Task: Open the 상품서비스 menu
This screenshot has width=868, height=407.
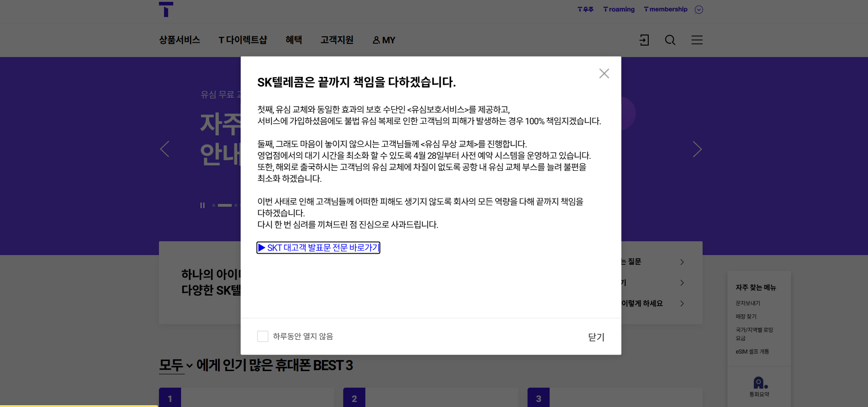Action: click(180, 40)
